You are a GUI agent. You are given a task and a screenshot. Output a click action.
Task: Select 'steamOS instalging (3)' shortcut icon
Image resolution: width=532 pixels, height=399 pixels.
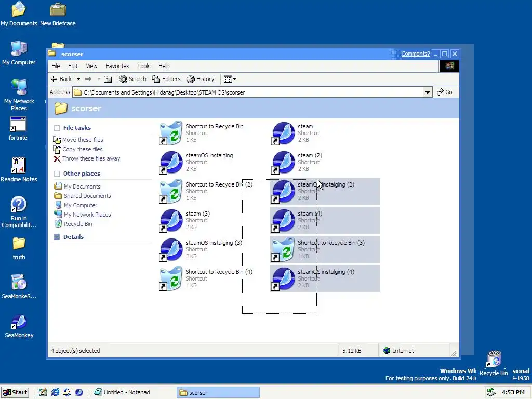click(171, 250)
